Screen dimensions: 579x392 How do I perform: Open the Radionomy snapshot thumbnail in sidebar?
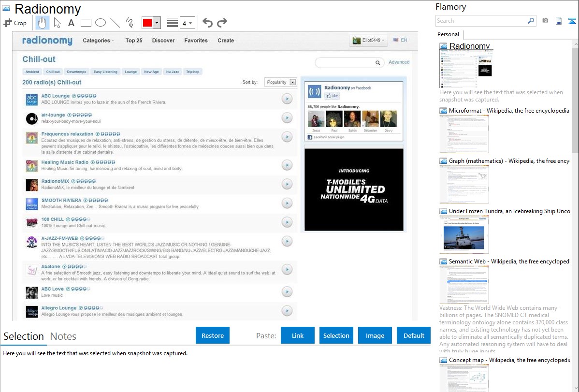(466, 69)
